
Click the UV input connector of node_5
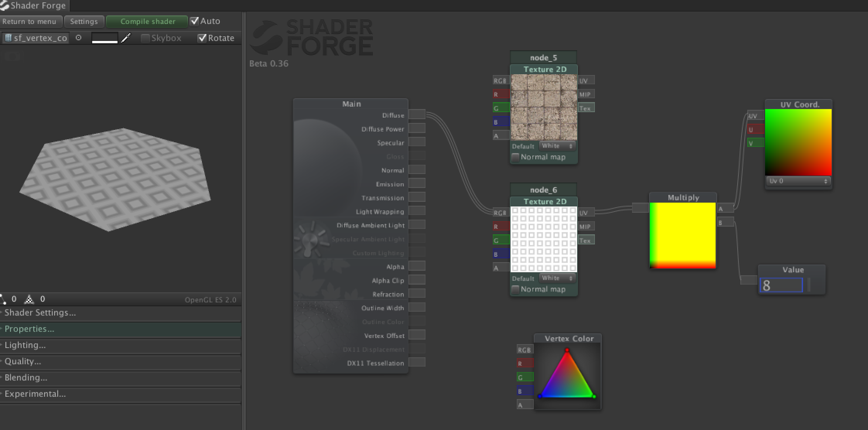coord(586,80)
